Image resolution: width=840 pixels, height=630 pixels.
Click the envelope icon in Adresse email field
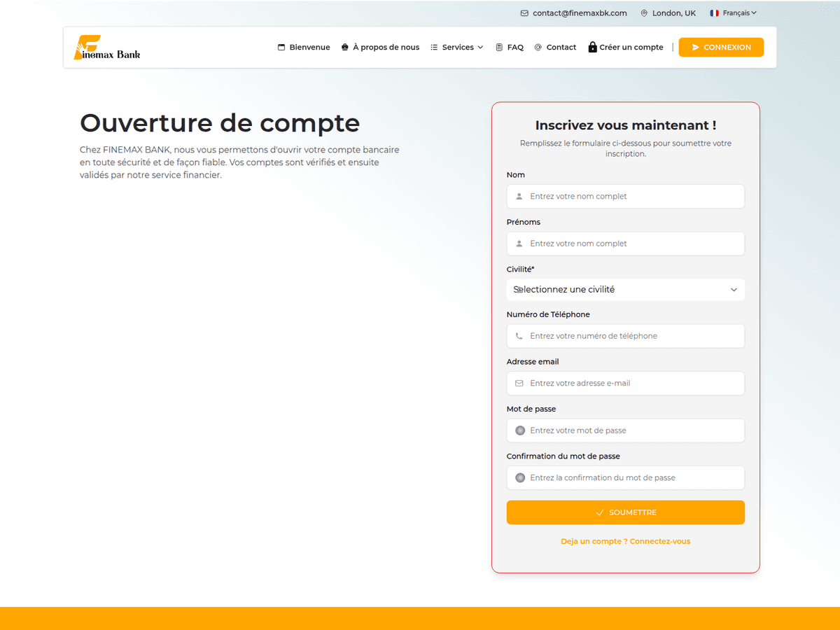(x=519, y=384)
